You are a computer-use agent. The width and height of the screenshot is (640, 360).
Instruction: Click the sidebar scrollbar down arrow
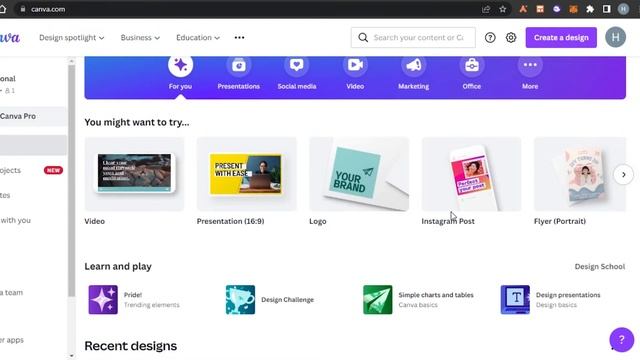point(71,356)
